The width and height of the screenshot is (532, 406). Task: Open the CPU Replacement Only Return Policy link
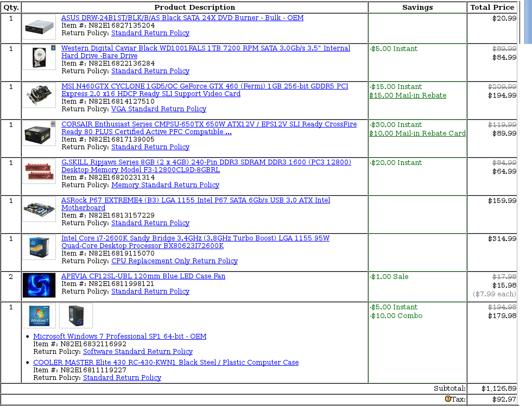tap(174, 261)
